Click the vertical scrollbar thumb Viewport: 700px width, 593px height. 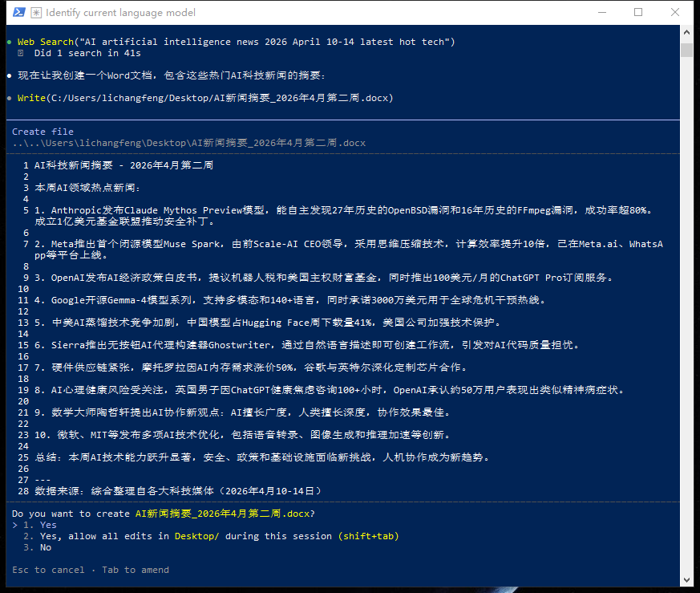(x=686, y=50)
